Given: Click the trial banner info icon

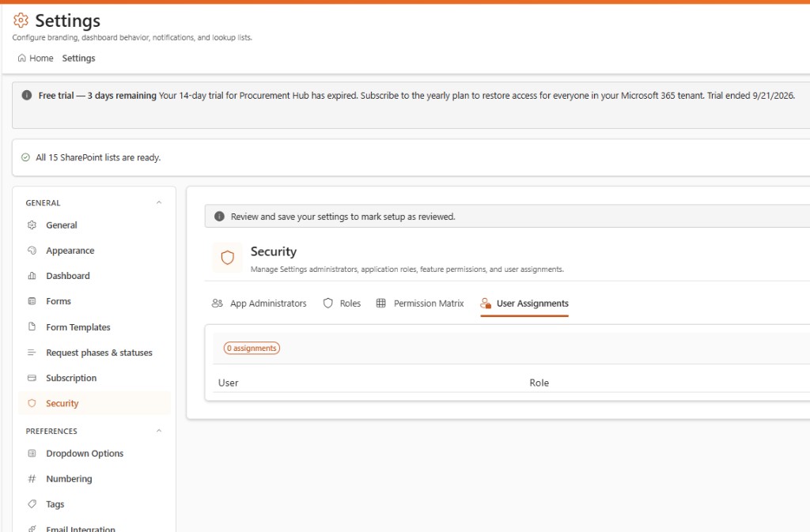Looking at the screenshot, I should tap(27, 95).
